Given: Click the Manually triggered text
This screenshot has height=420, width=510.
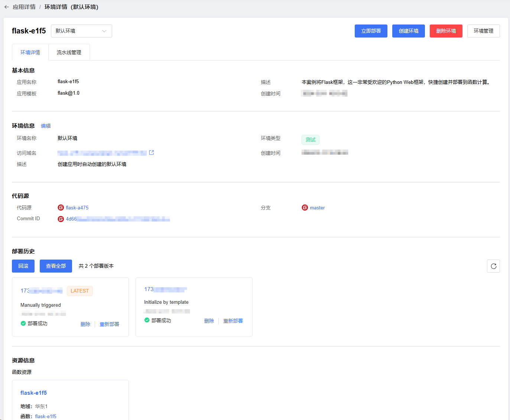Looking at the screenshot, I should click(x=40, y=305).
